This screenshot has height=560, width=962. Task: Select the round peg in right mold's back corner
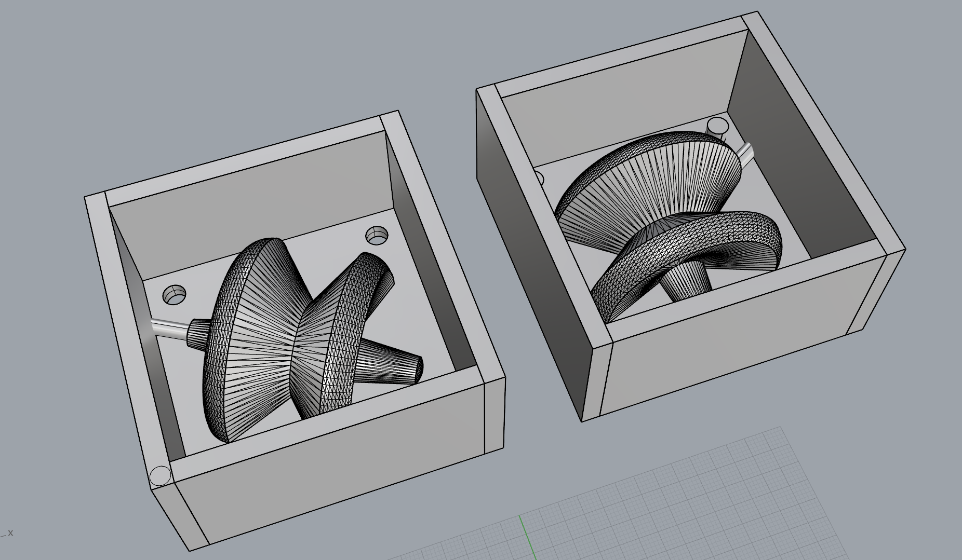[x=718, y=126]
